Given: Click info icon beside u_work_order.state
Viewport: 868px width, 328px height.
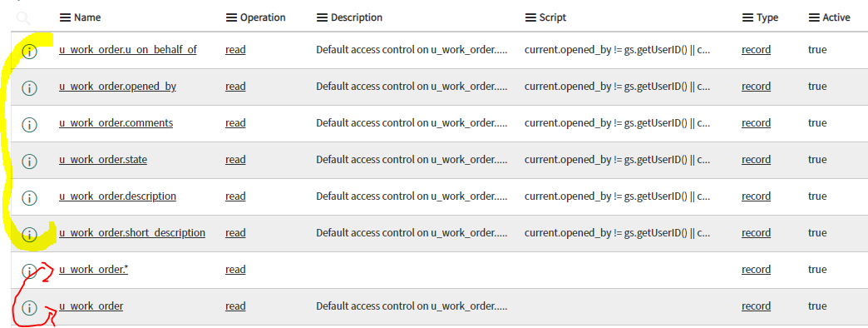Looking at the screenshot, I should tap(29, 162).
